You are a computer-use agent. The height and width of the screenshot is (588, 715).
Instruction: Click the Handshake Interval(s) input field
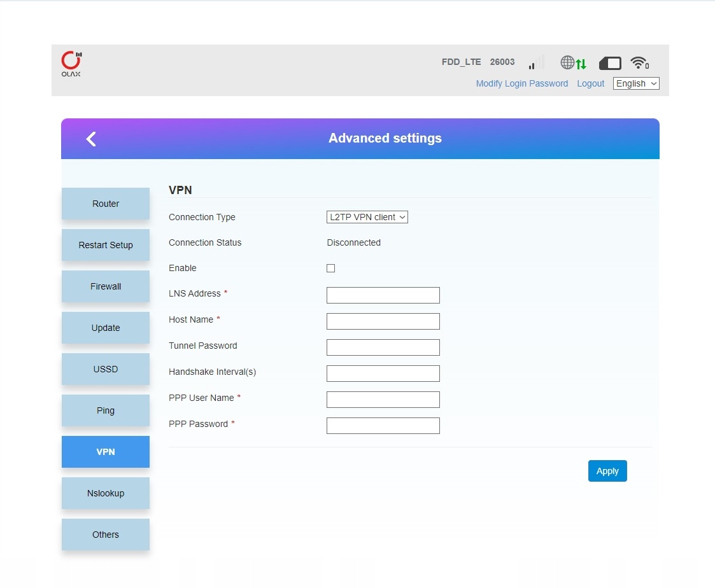[x=383, y=374]
